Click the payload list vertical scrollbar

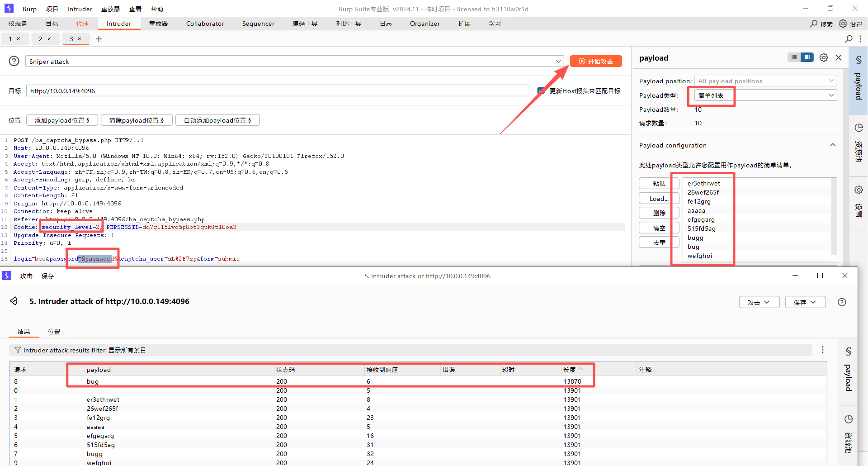click(x=834, y=216)
